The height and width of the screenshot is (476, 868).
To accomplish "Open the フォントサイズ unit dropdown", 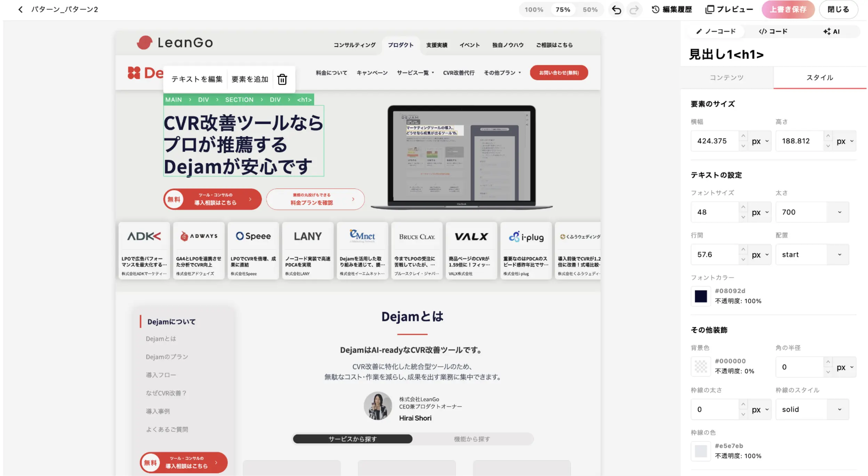I will point(759,212).
